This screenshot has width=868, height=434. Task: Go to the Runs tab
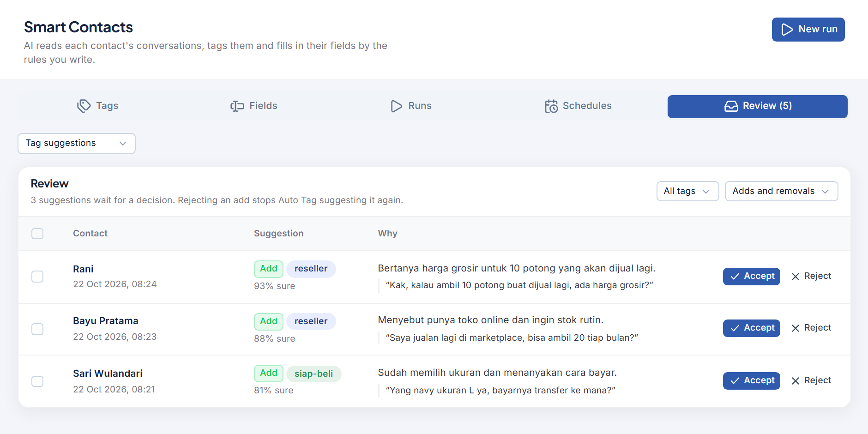[410, 106]
